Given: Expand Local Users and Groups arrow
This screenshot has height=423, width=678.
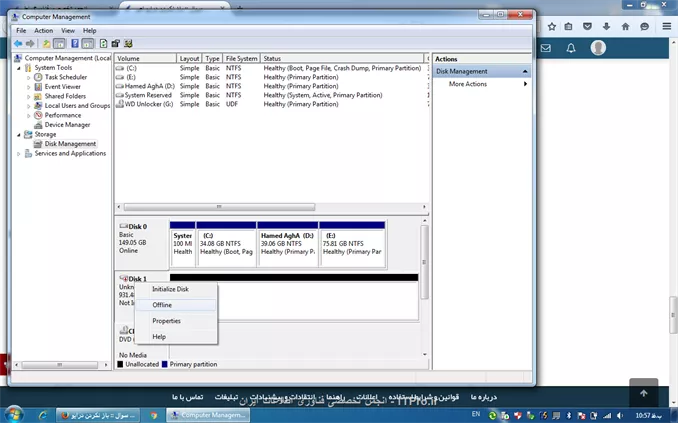Looking at the screenshot, I should click(x=29, y=106).
